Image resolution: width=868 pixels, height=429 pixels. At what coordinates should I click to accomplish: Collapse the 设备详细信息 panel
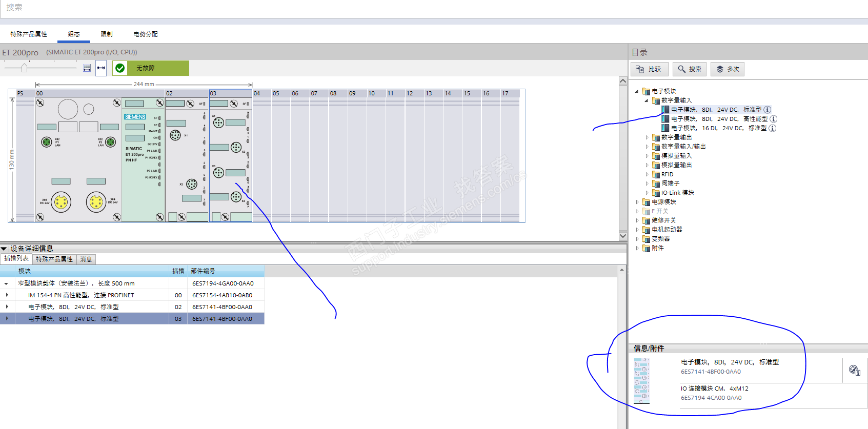[x=4, y=249]
